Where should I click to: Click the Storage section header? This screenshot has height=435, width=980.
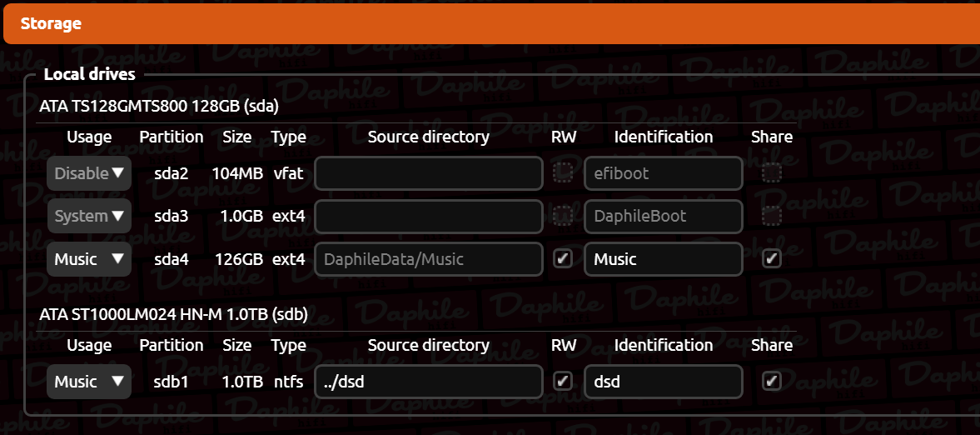[492, 24]
